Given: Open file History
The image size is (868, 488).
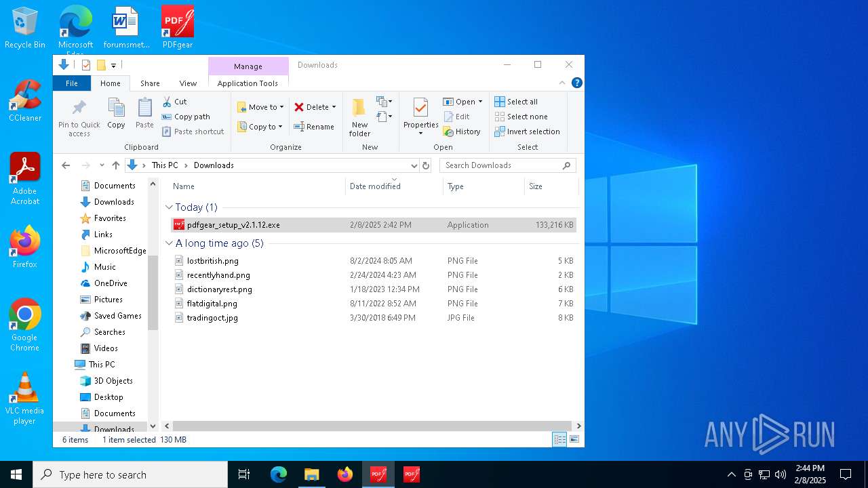Looking at the screenshot, I should 462,131.
